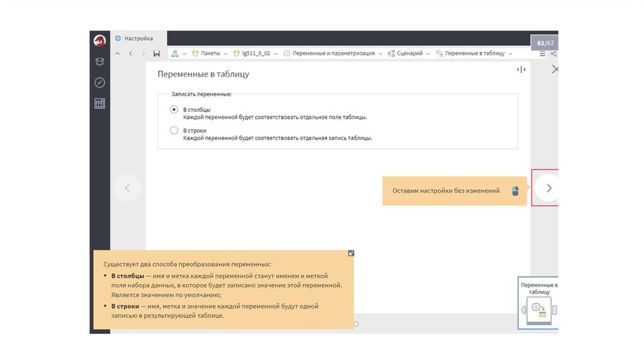The height and width of the screenshot is (361, 644).
Task: Open the training cap icon in the sidebar
Action: tap(100, 62)
